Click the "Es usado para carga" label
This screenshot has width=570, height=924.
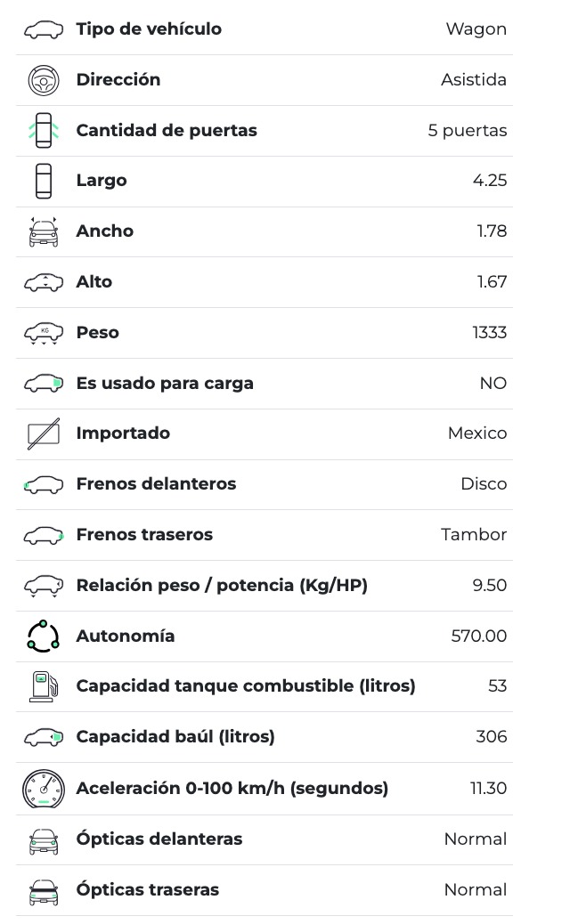tap(165, 384)
